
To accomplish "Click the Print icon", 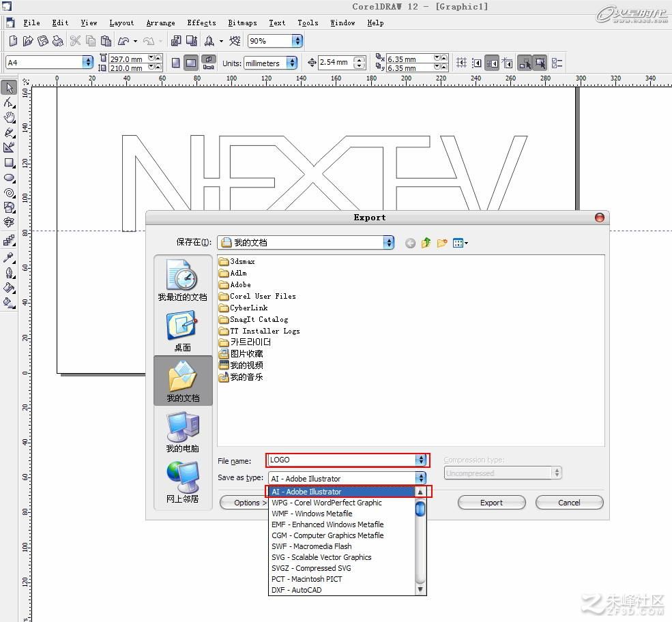I will (58, 41).
